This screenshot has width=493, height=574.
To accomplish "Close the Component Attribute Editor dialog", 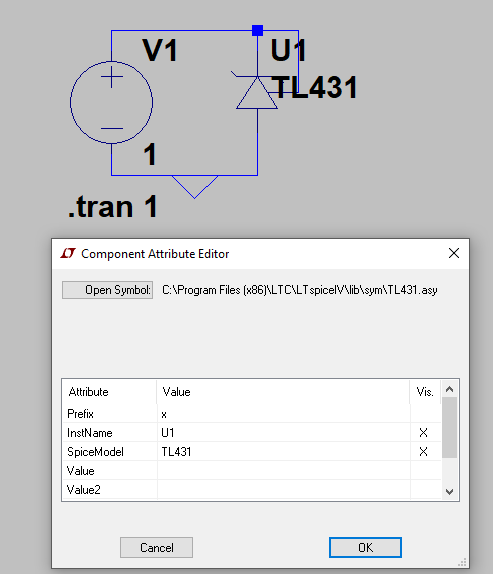I will (x=454, y=253).
